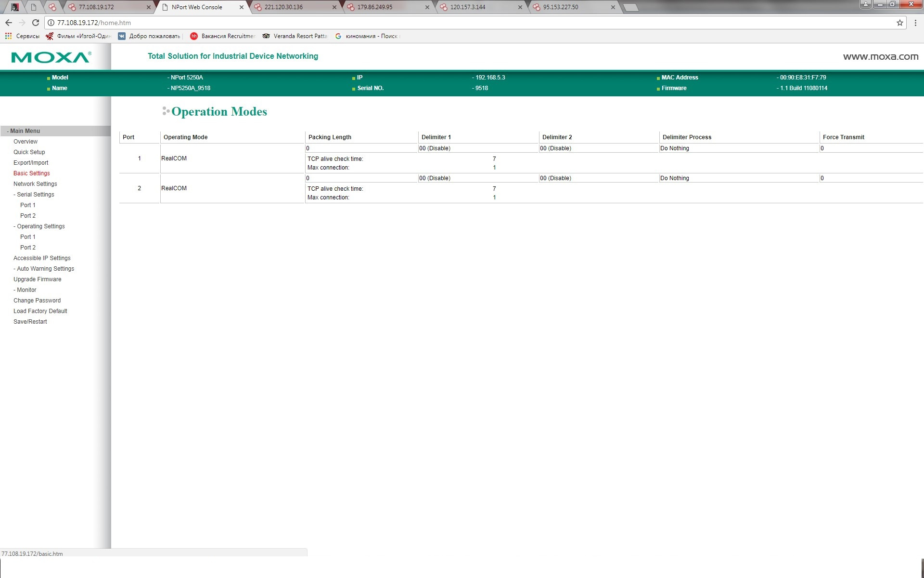Click the Network Settings menu icon
The height and width of the screenshot is (578, 924).
point(35,183)
